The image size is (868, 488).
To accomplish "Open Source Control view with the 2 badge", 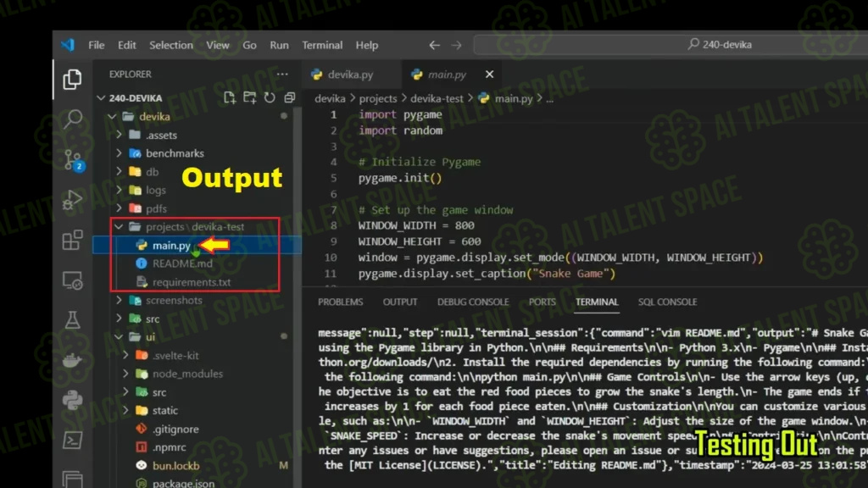I will pos(73,160).
